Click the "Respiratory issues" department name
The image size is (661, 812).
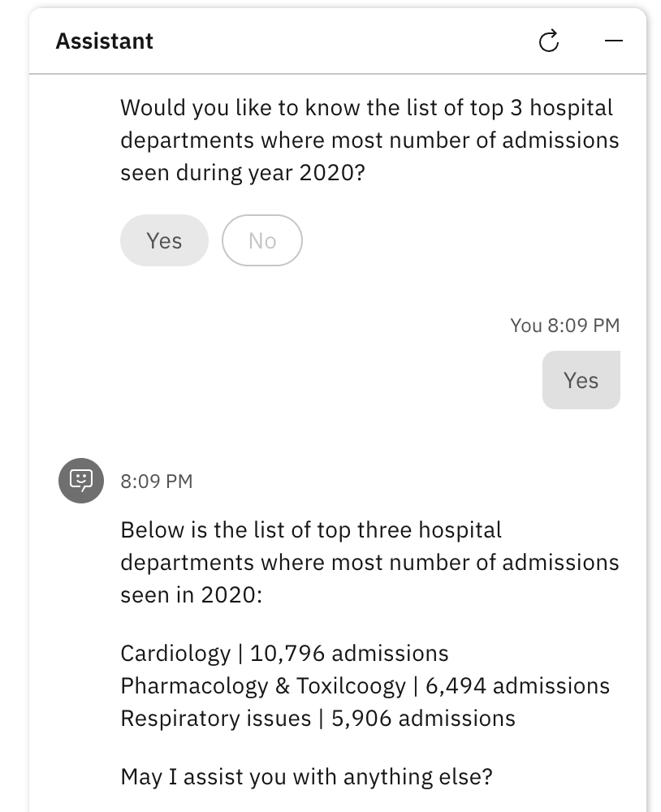point(216,719)
